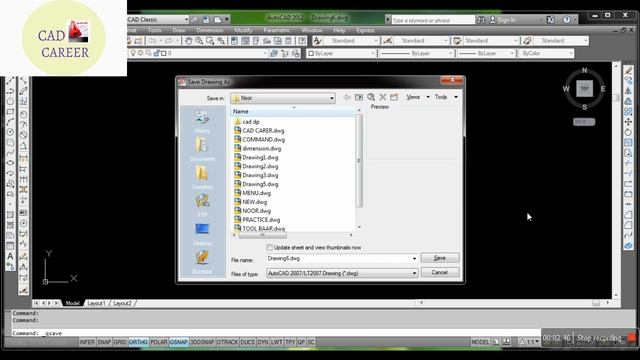The width and height of the screenshot is (640, 360).
Task: Toggle OTRACK in the status bar
Action: click(x=227, y=342)
